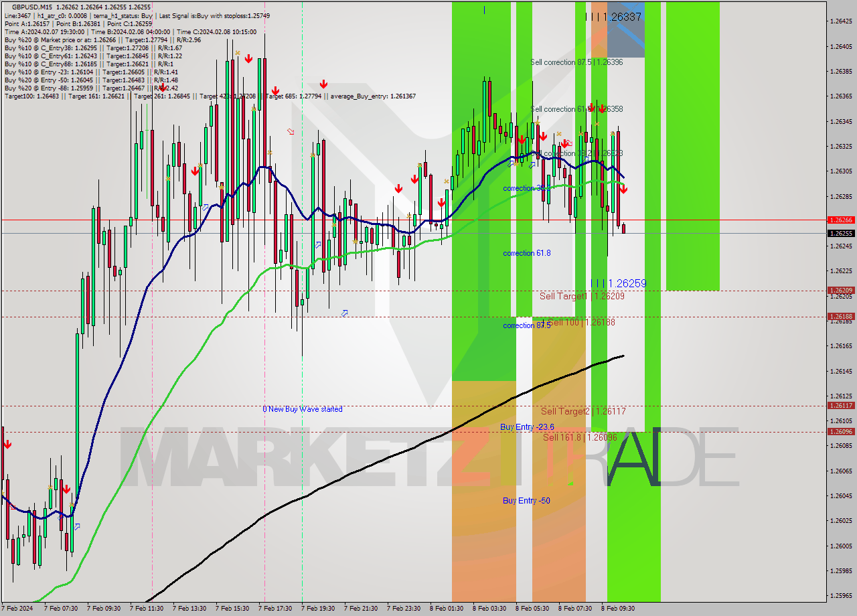
Task: Click the '7 Feb 07:30' time axis label
Action: click(x=61, y=609)
